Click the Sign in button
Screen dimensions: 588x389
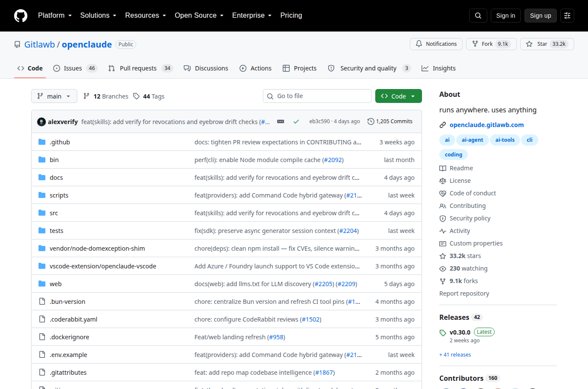click(x=506, y=16)
